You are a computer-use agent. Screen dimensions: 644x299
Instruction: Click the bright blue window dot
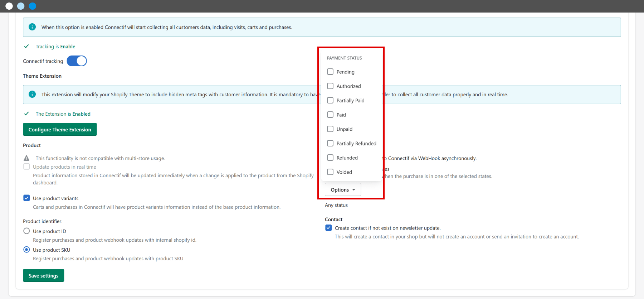click(33, 6)
